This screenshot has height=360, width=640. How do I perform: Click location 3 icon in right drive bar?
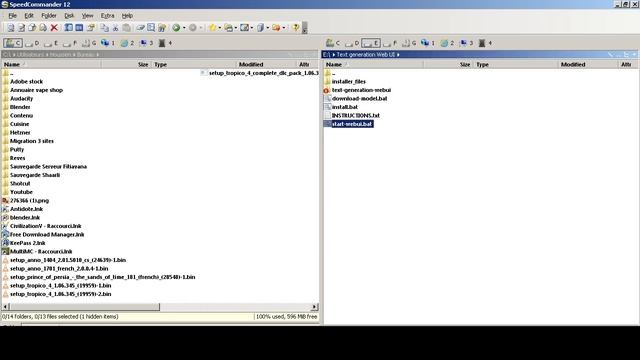click(x=466, y=43)
